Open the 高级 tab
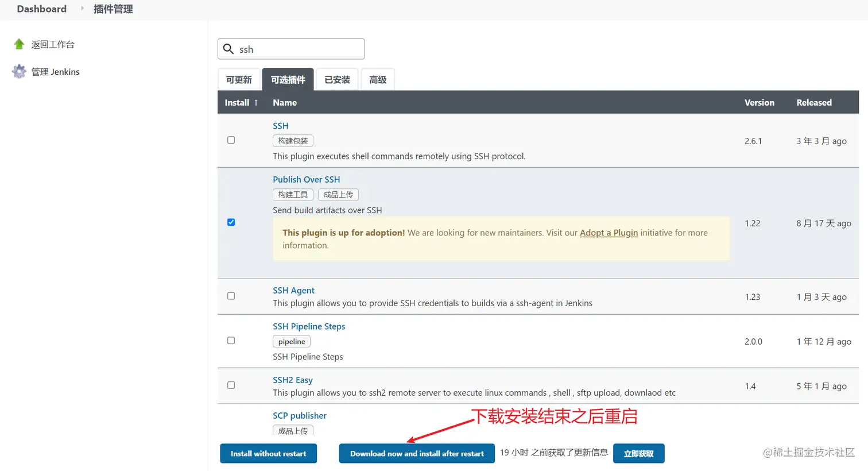Viewport: 868px width, 471px height. (x=378, y=80)
